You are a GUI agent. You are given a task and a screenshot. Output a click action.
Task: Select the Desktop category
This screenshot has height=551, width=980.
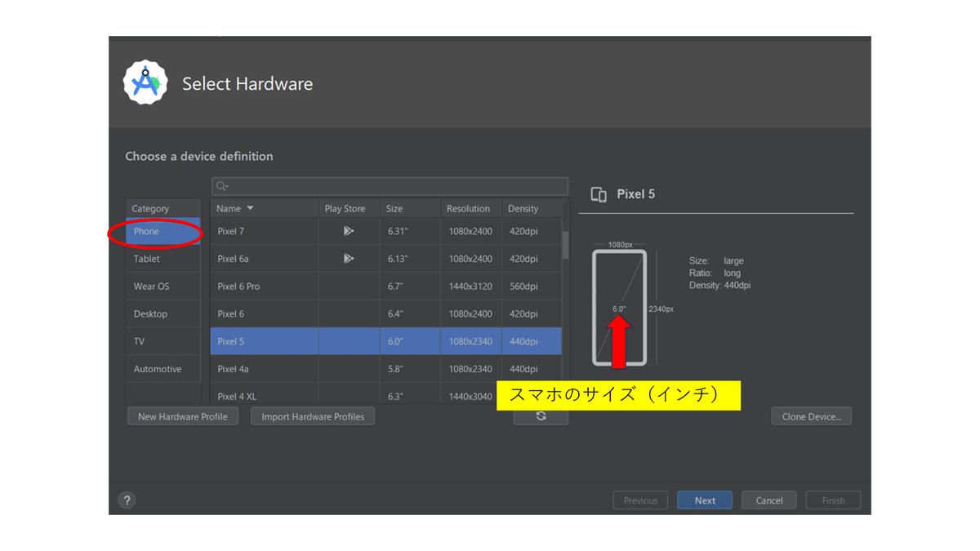point(163,314)
